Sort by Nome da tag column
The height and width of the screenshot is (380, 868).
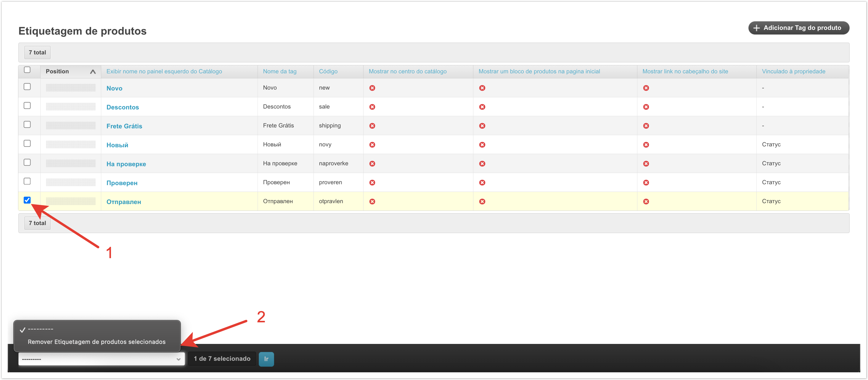pyautogui.click(x=279, y=71)
